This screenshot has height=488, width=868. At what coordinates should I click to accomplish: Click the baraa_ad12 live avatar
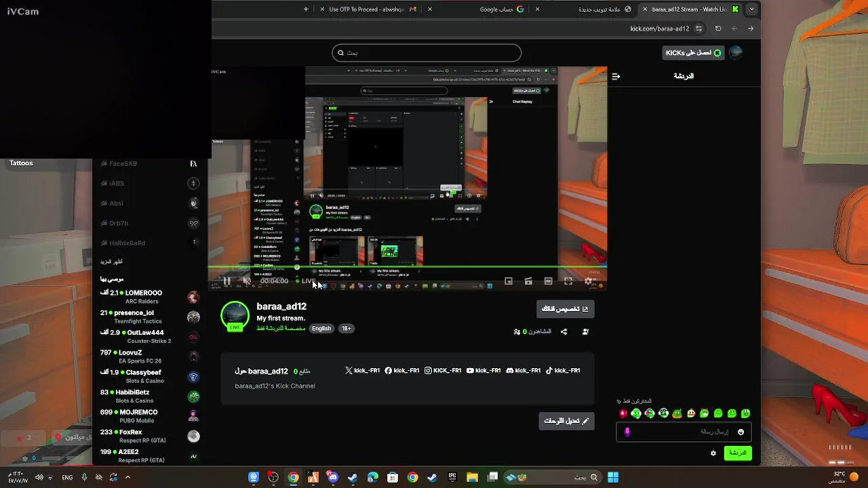point(235,317)
